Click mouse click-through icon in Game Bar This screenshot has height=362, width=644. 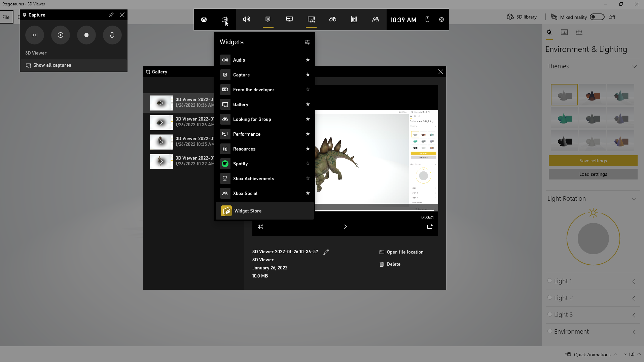[427, 20]
